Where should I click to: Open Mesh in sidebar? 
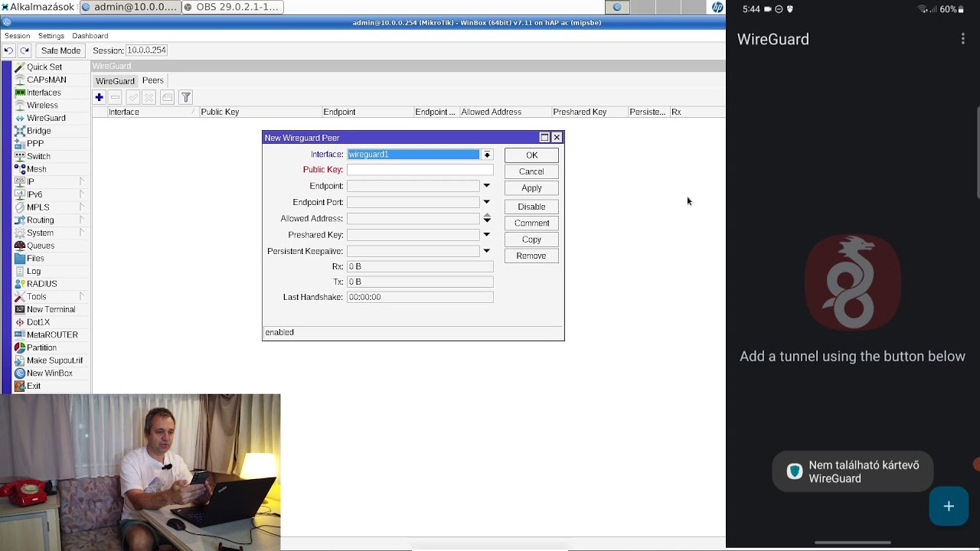click(x=36, y=169)
